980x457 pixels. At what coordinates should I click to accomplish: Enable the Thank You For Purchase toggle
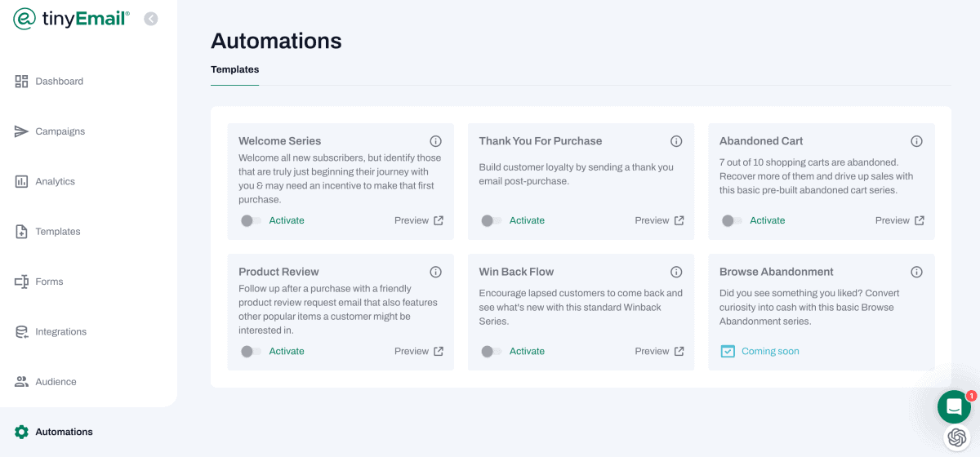491,220
